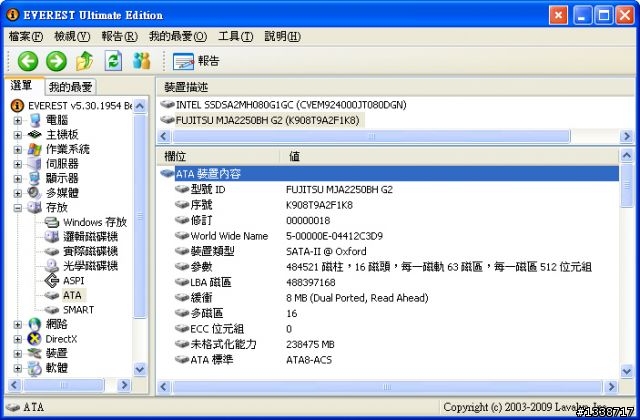
Task: Select ASPI in the tree
Action: point(73,281)
